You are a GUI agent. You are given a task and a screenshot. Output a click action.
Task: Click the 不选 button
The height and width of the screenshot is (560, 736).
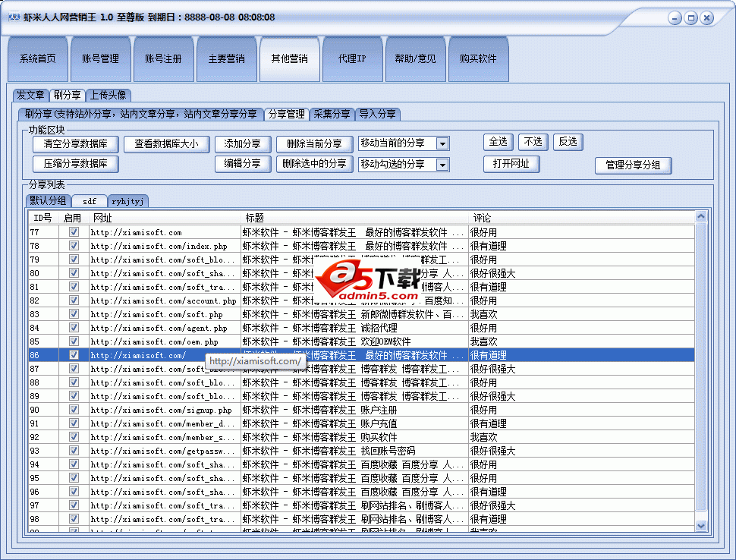click(x=533, y=142)
